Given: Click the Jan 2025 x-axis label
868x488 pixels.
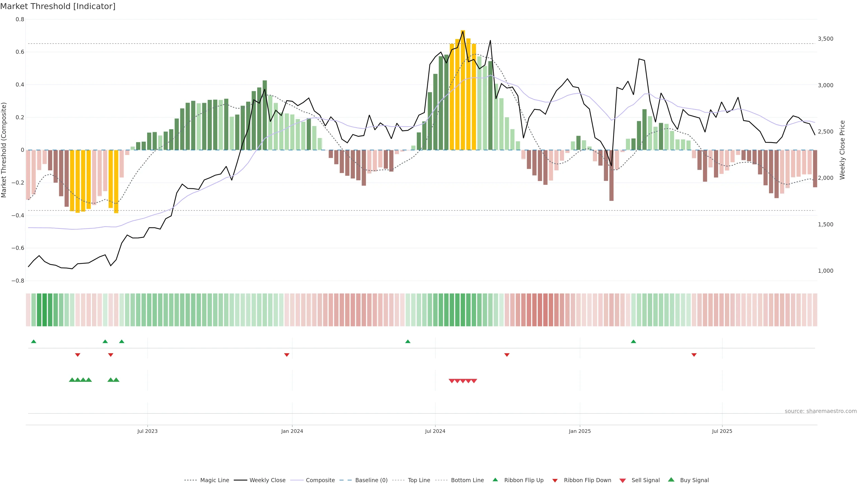Looking at the screenshot, I should click(x=580, y=431).
